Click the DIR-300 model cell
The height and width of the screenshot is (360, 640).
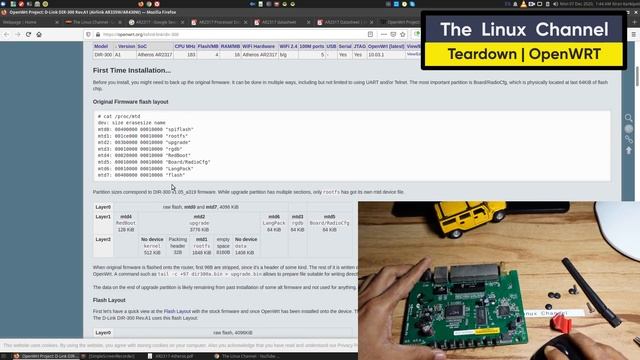[103, 55]
